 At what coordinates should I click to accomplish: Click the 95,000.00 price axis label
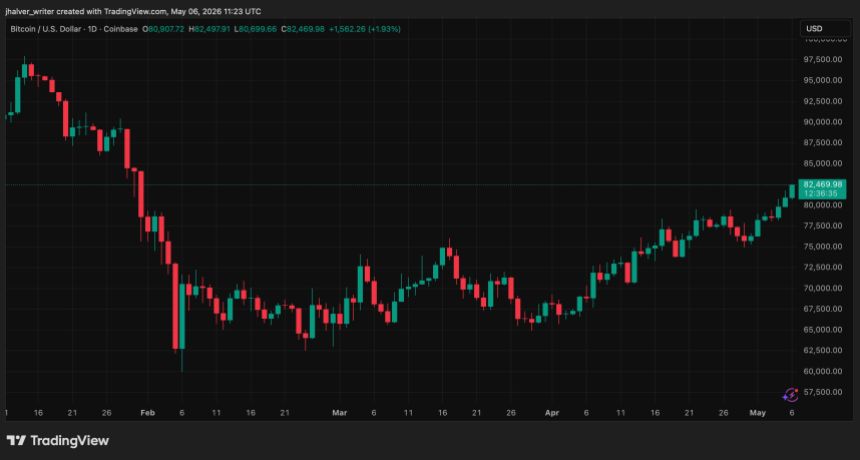click(x=823, y=80)
